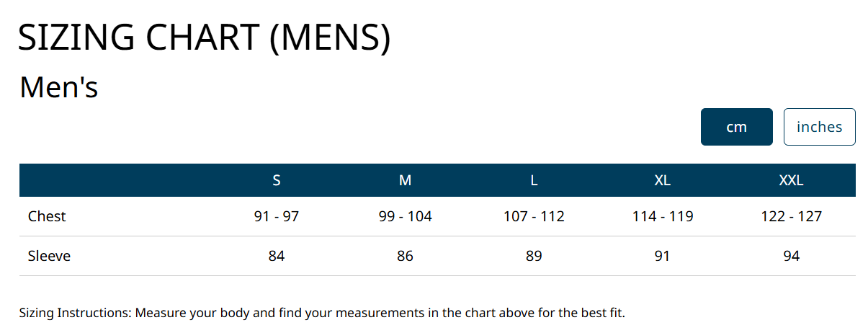Select the S size column header
This screenshot has height=333, width=868.
pyautogui.click(x=277, y=180)
